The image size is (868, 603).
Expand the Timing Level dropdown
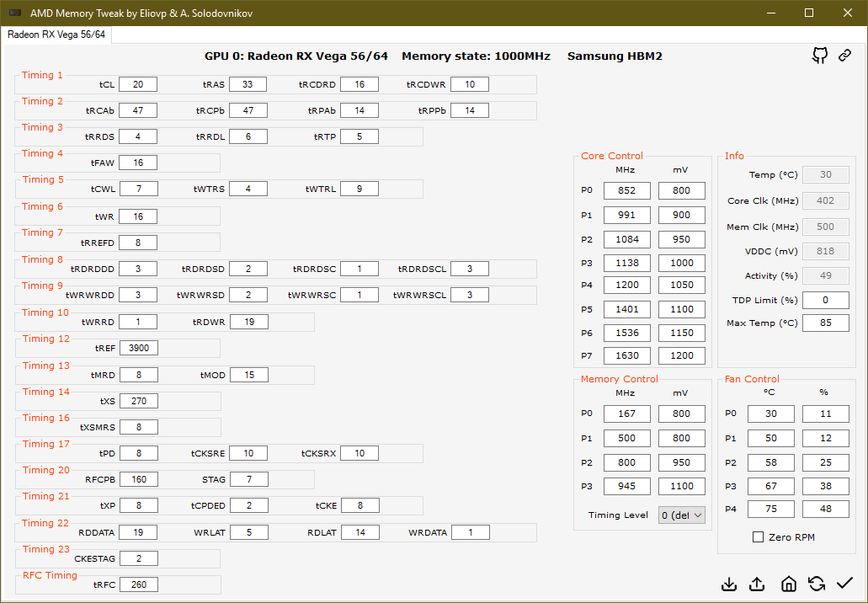pos(681,515)
